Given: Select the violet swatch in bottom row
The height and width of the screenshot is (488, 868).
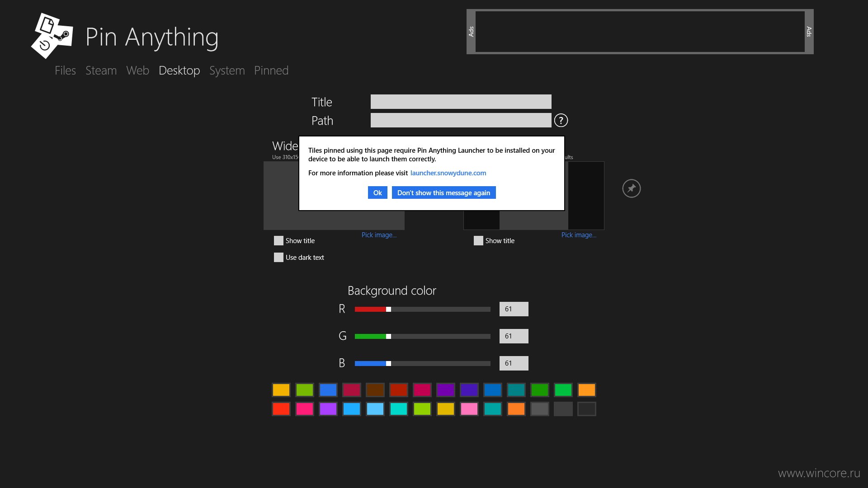Looking at the screenshot, I should (328, 409).
